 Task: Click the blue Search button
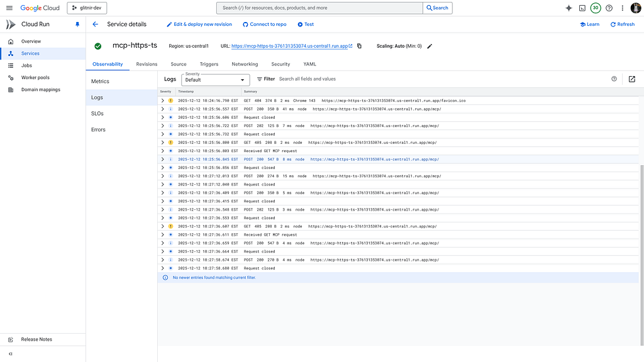(438, 8)
